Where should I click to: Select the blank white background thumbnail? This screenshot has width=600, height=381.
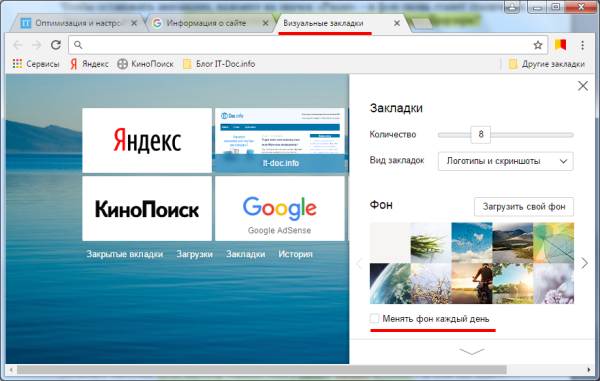click(x=390, y=243)
